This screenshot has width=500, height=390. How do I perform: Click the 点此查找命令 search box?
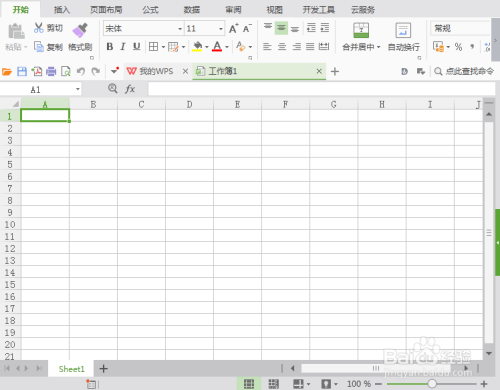tap(464, 71)
